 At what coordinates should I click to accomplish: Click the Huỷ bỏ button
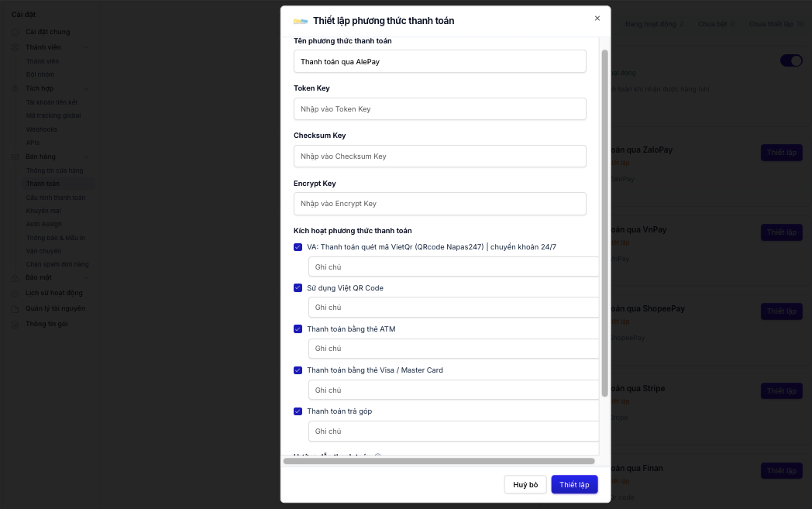click(x=525, y=485)
